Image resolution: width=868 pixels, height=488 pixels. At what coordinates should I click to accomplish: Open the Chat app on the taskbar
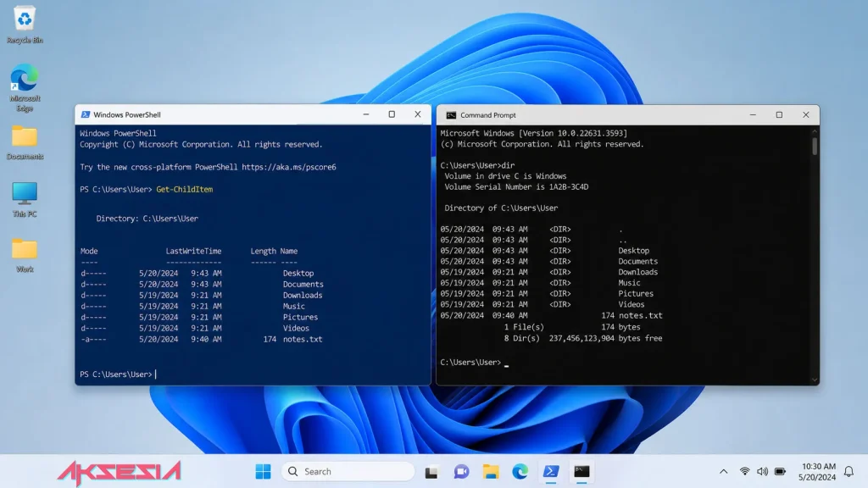tap(461, 471)
